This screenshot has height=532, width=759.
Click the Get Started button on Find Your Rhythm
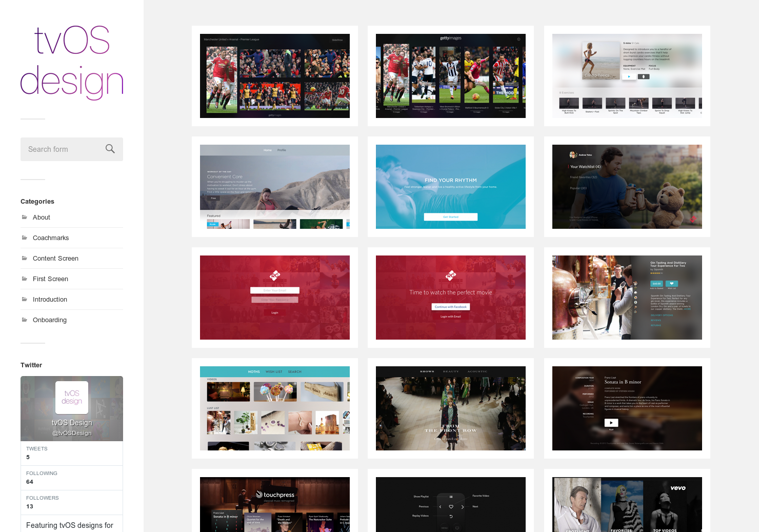pos(450,216)
